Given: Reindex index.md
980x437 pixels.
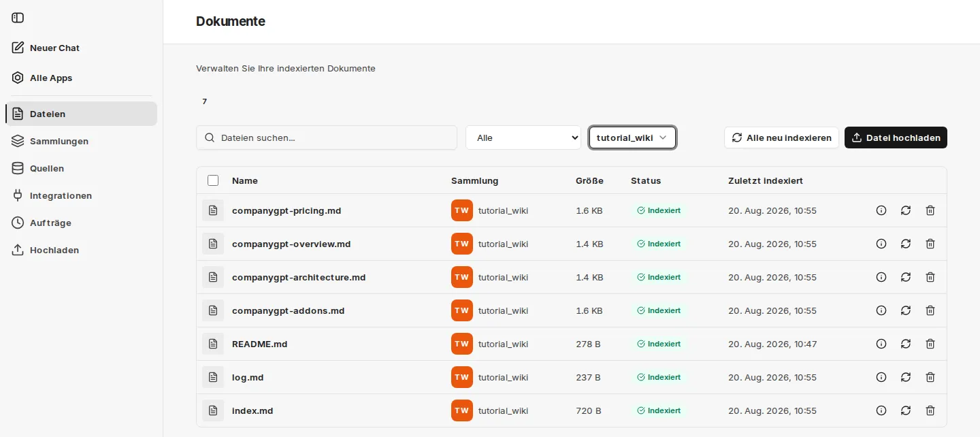Looking at the screenshot, I should point(906,410).
